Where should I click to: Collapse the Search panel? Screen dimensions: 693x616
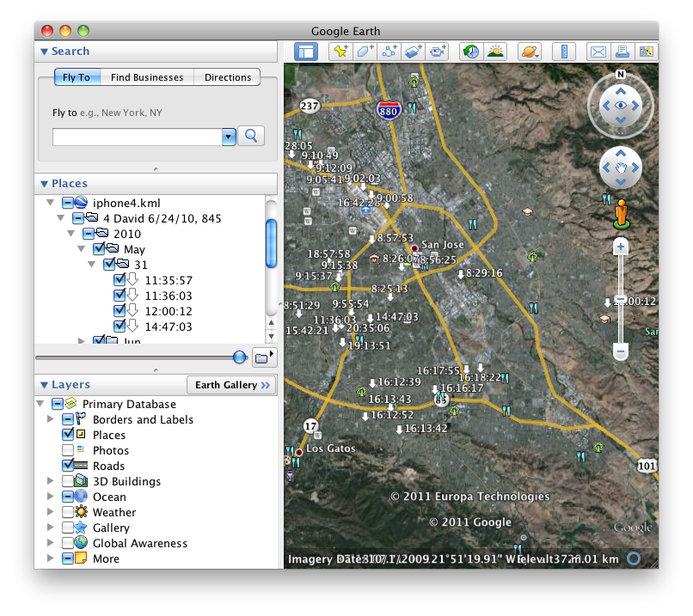pyautogui.click(x=44, y=52)
